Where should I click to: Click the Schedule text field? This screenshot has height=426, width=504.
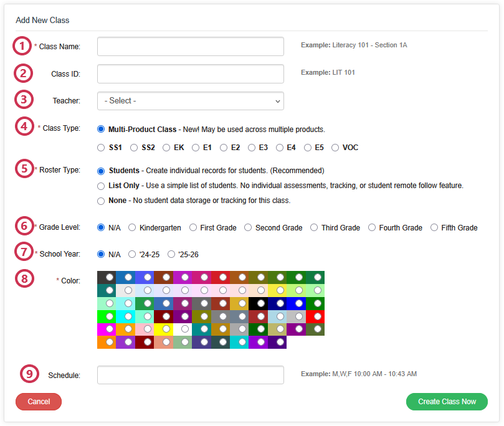[x=190, y=375]
